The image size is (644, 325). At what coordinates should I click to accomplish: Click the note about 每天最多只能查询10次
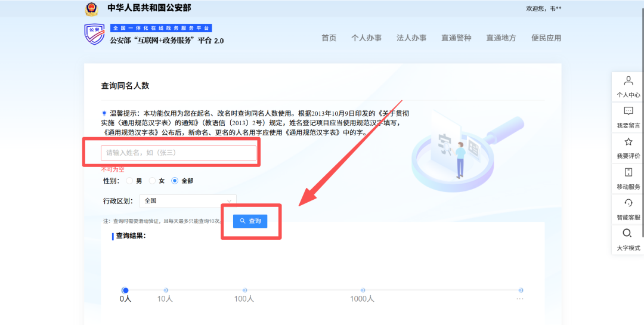point(163,221)
